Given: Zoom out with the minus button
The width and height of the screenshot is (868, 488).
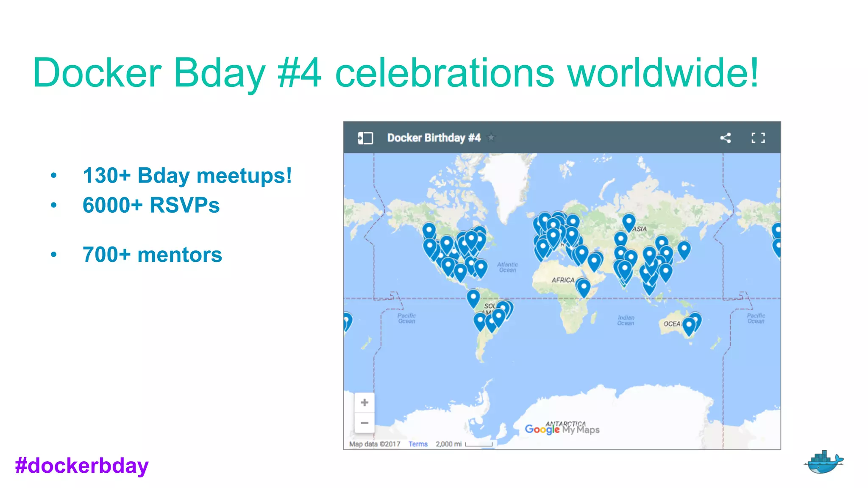Looking at the screenshot, I should point(364,423).
